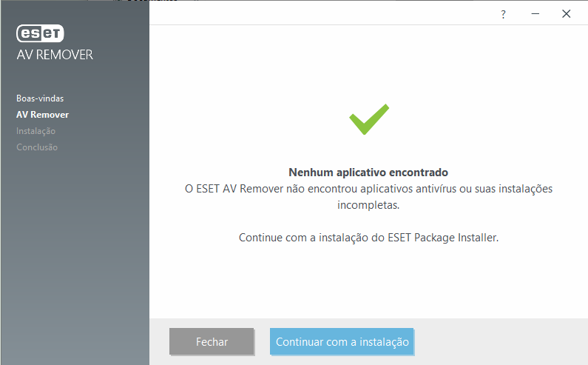Click the ESET logo in the sidebar
The width and height of the screenshot is (588, 365).
point(41,33)
